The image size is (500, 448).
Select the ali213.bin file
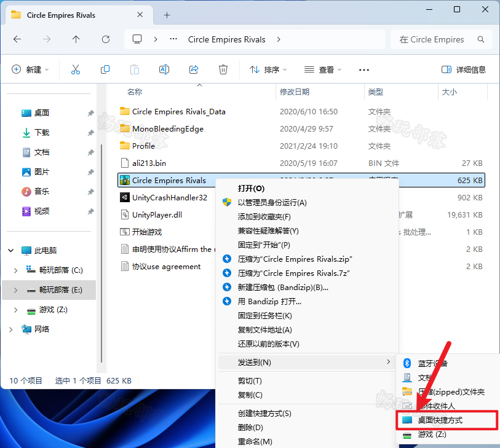pos(149,163)
